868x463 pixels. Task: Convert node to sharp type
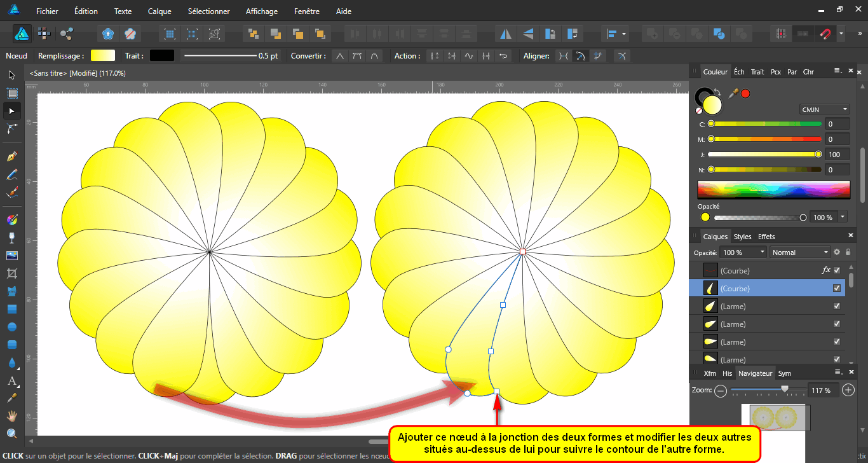[x=340, y=56]
